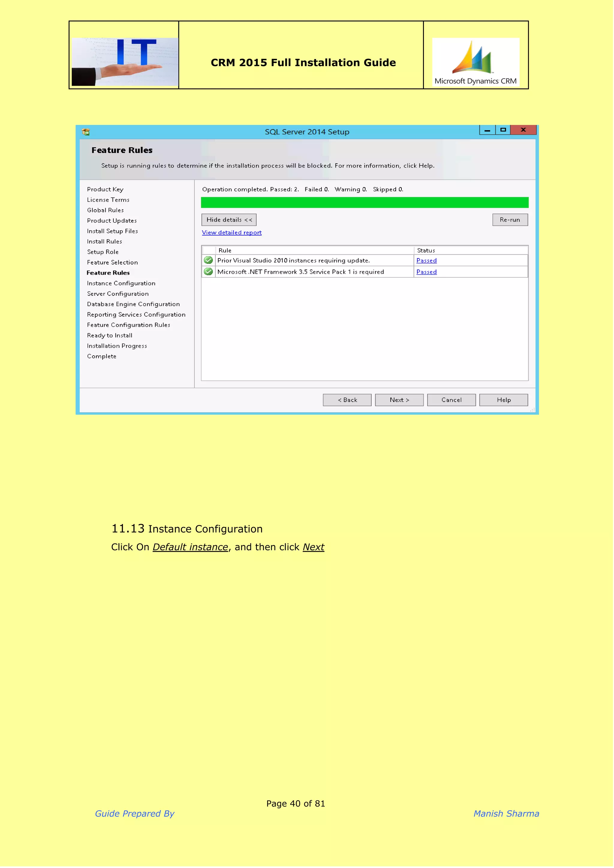Click the Microsoft Dynamics CRM logo

[476, 62]
